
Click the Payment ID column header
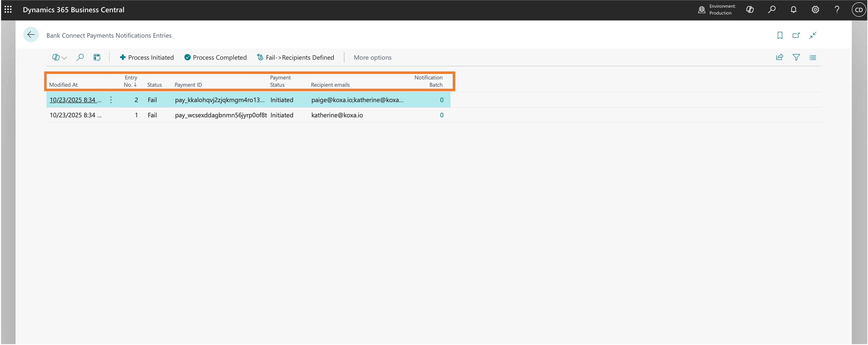coord(188,85)
